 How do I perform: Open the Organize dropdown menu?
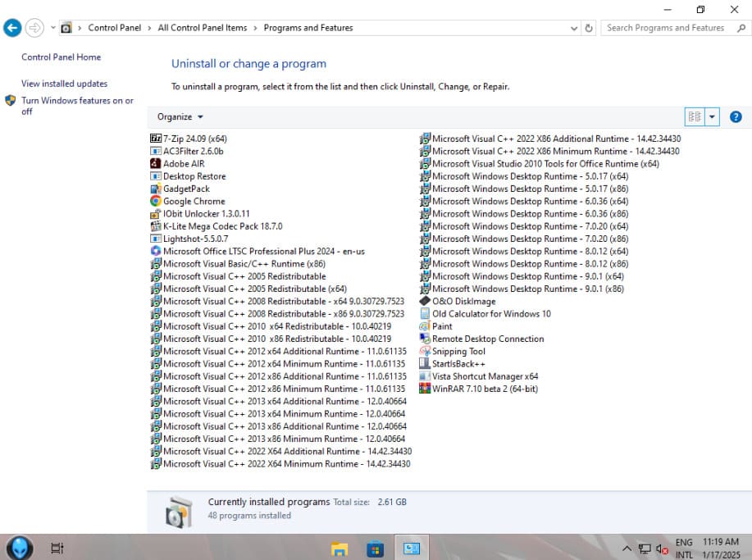pos(180,116)
